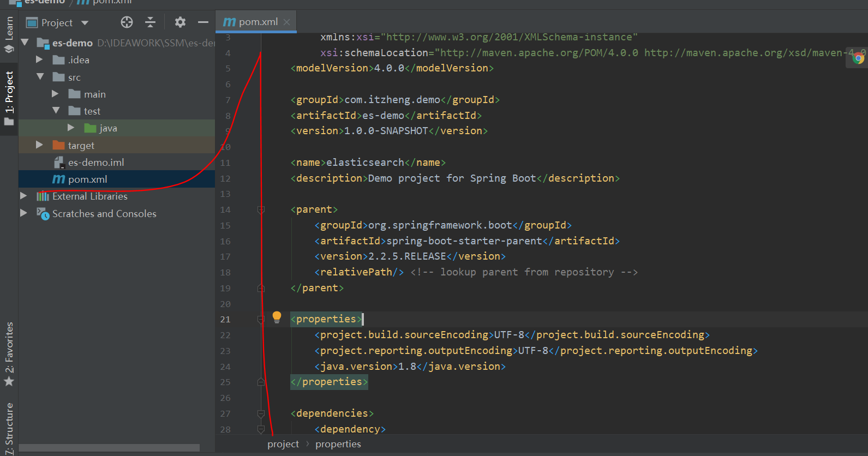Screen dimensions: 868x456
Task: Fold the parent tag at line 14
Action: tap(261, 209)
